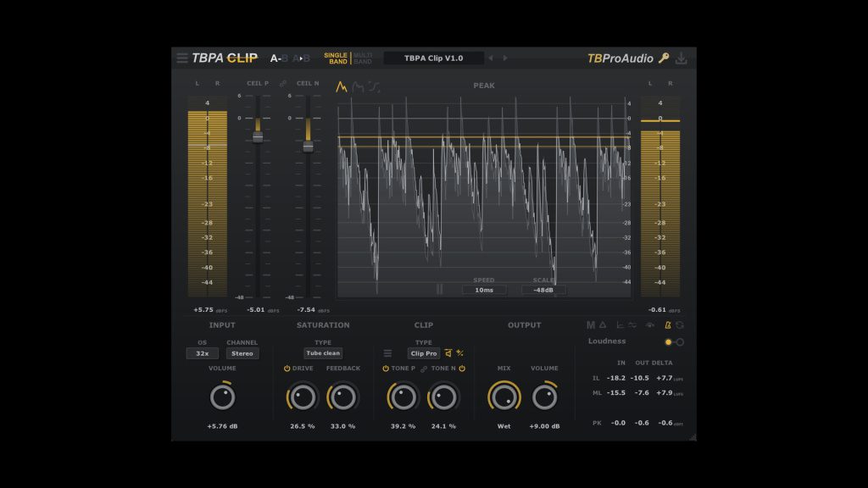868x488 pixels.
Task: Click the key license icon
Action: tap(663, 58)
